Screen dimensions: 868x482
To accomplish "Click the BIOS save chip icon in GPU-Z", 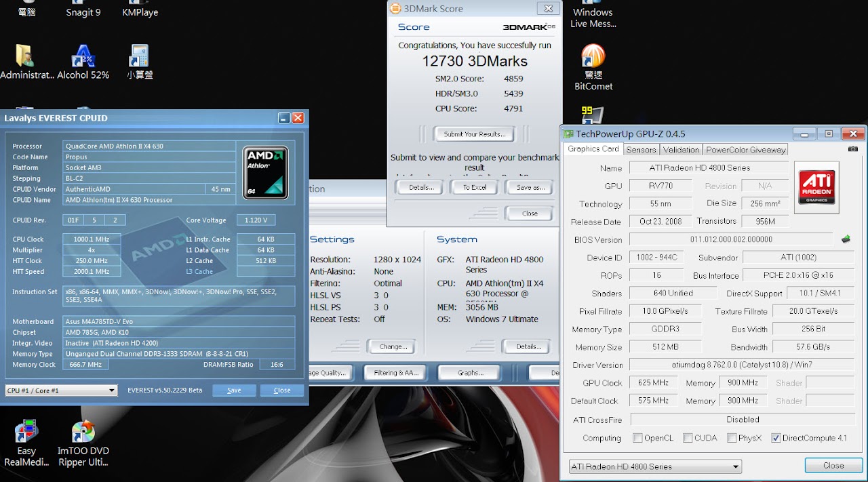I will coord(846,239).
